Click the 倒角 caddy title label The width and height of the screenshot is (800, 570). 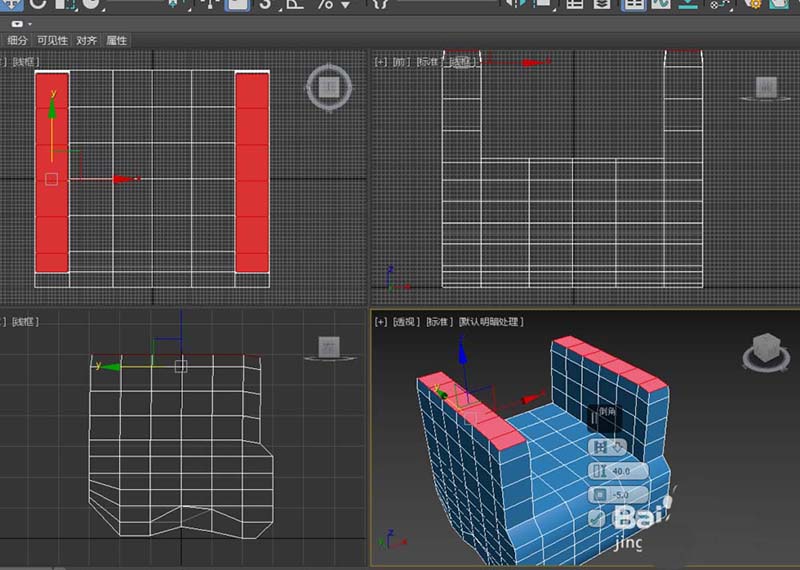click(607, 411)
